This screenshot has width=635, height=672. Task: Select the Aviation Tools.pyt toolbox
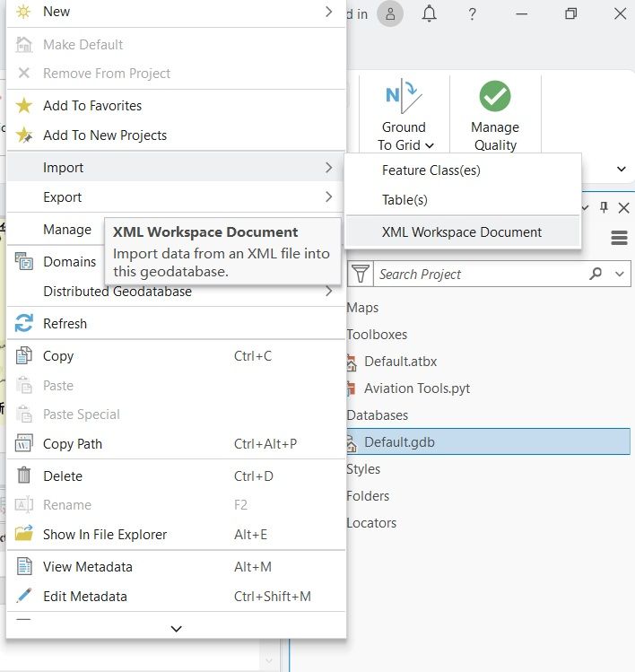(417, 388)
